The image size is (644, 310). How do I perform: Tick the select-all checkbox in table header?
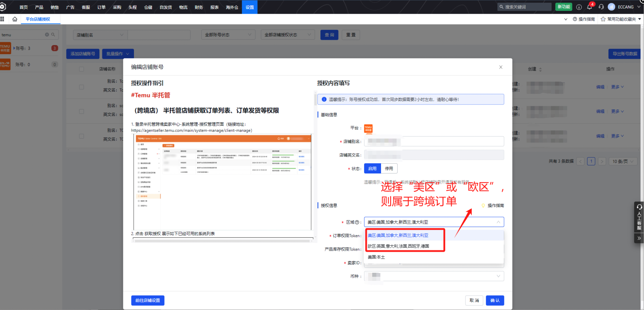coord(82,69)
